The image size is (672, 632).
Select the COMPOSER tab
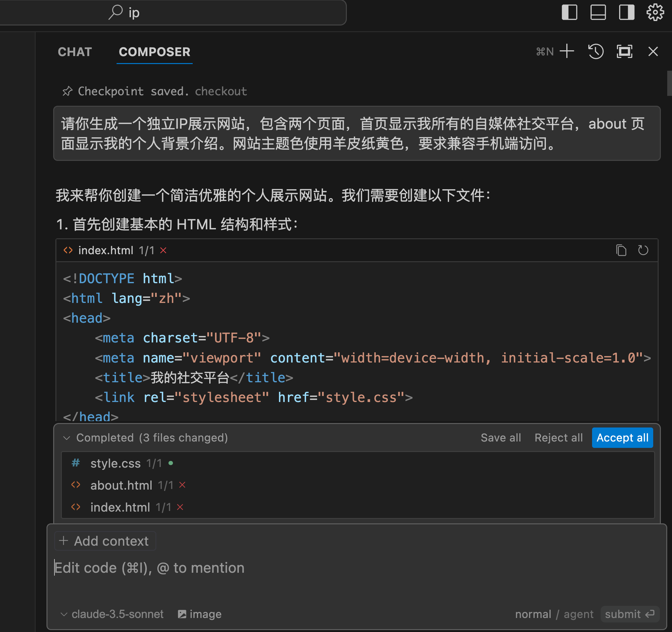tap(154, 52)
